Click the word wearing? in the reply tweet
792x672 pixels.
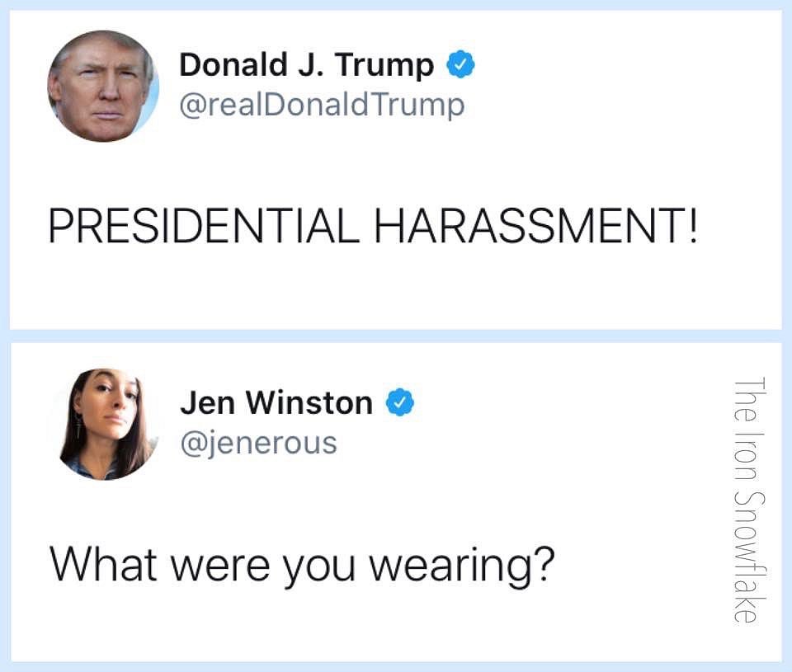coord(462,566)
